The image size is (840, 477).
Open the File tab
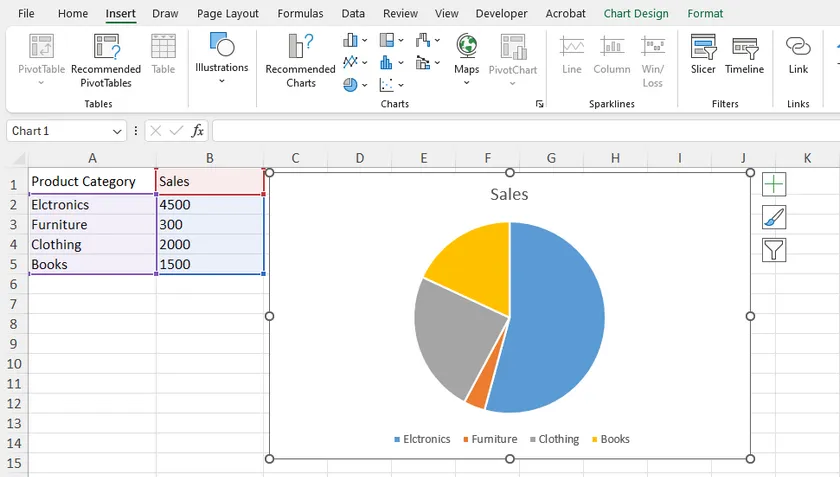coord(26,13)
